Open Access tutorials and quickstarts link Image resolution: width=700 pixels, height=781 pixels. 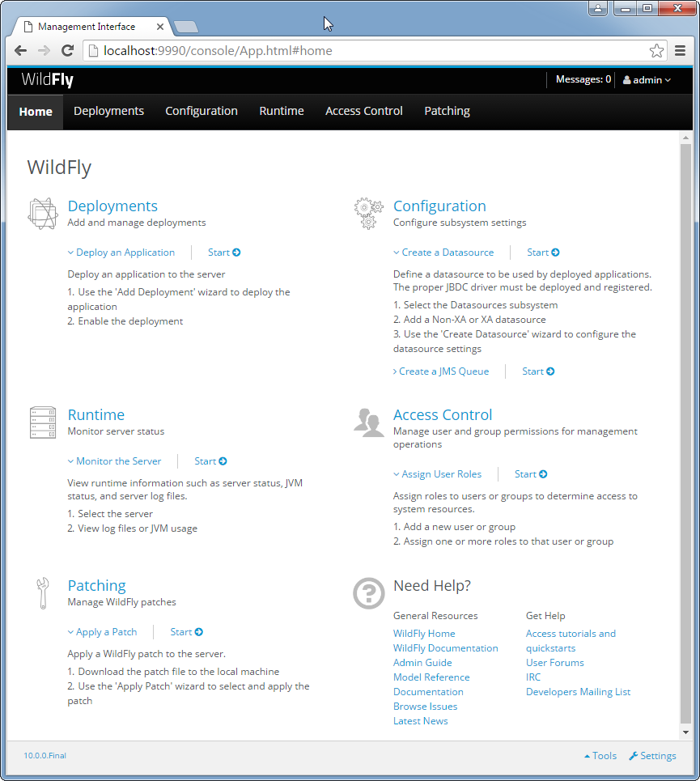coord(571,640)
